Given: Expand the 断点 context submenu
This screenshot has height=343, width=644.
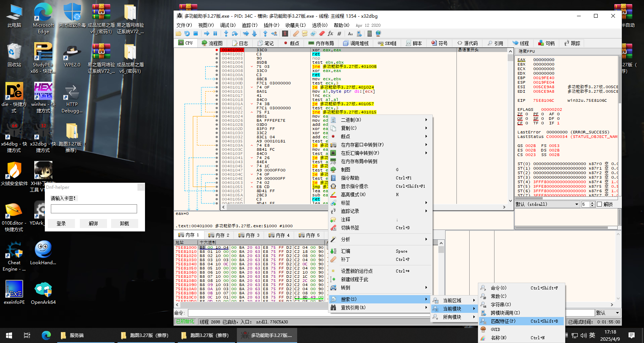Looking at the screenshot, I should (380, 136).
